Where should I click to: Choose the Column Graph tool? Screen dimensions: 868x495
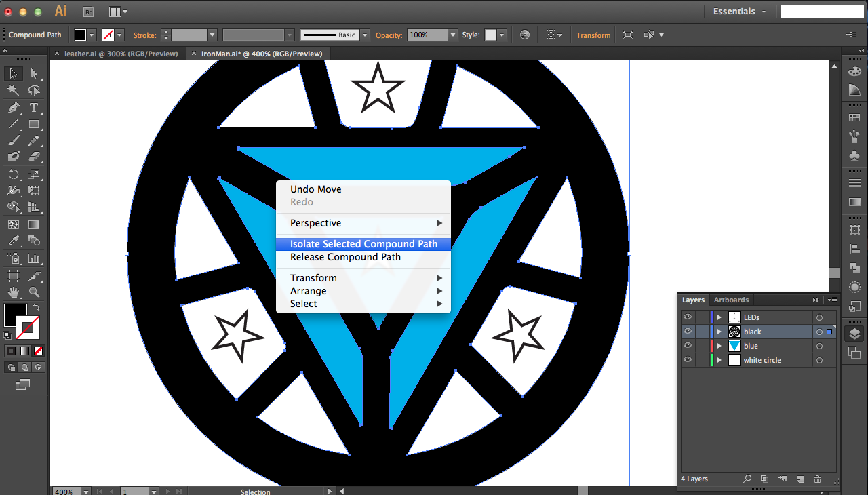[34, 259]
